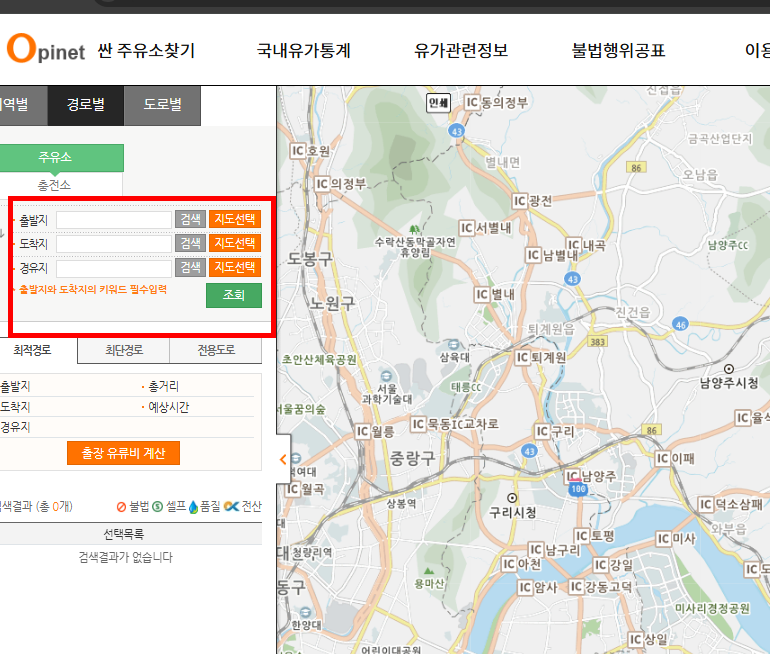
Task: Click 검색 button for 경유지
Action: [x=191, y=268]
